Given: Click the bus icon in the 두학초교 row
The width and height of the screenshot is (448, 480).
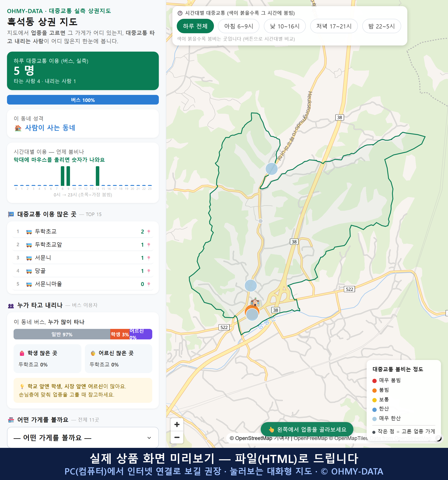Looking at the screenshot, I should tap(29, 232).
